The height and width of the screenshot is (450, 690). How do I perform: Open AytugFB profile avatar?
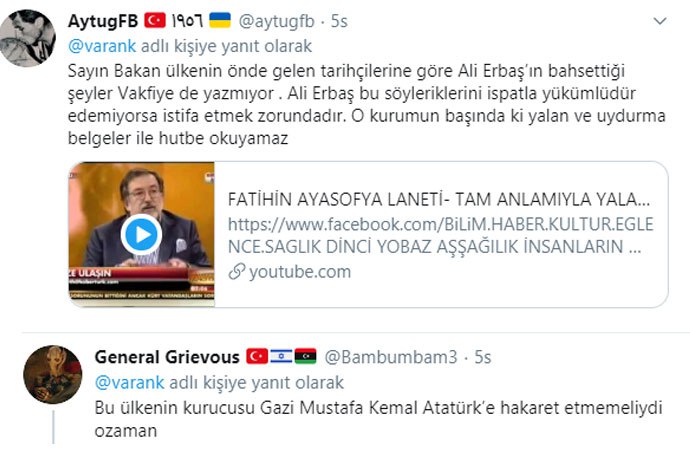tap(27, 38)
